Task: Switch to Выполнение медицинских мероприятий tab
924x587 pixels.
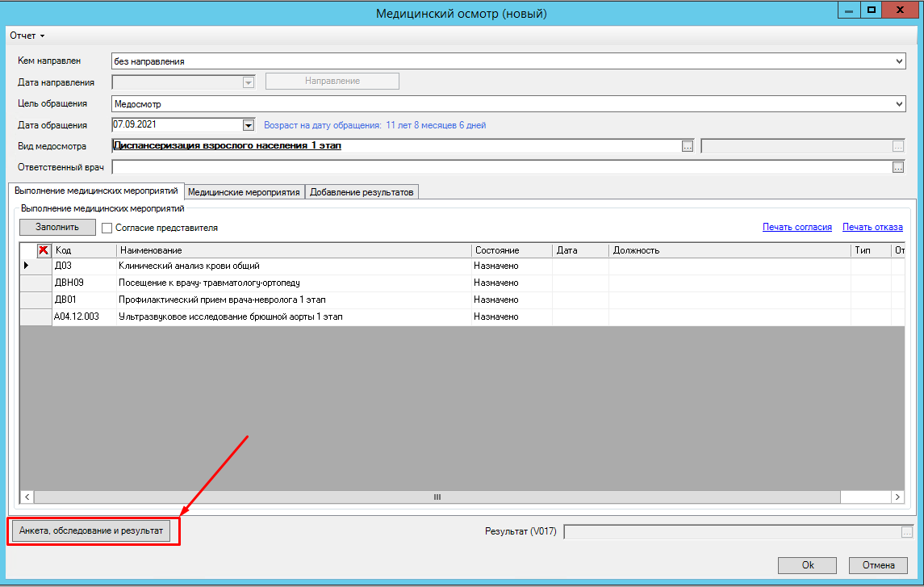Action: click(x=96, y=191)
